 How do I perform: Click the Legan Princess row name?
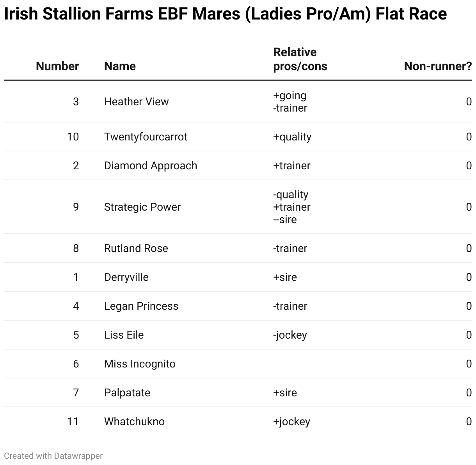141,306
